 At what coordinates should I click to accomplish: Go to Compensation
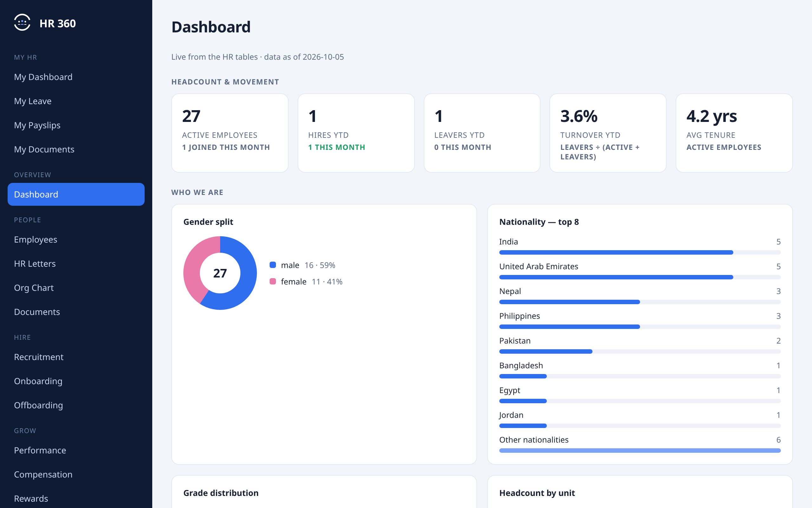[76, 474]
